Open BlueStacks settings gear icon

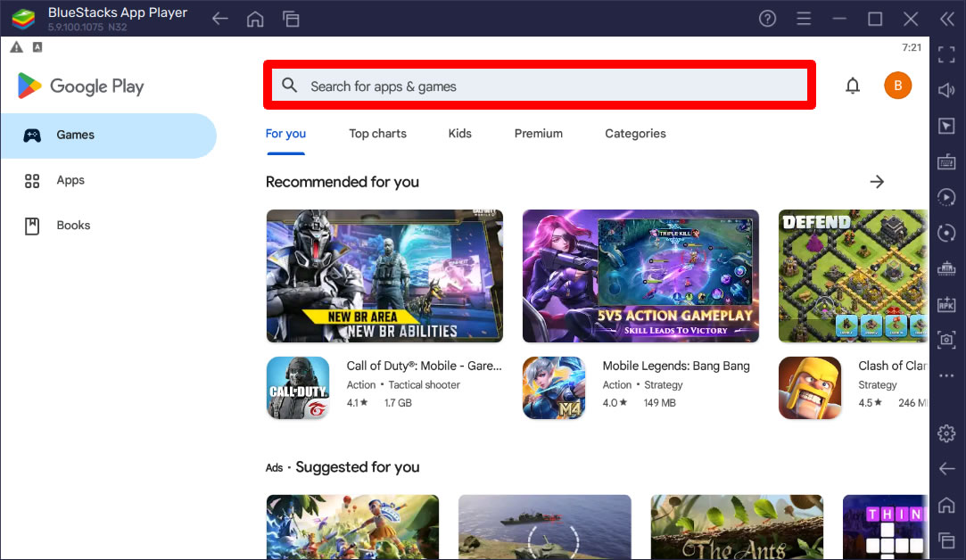(x=946, y=433)
